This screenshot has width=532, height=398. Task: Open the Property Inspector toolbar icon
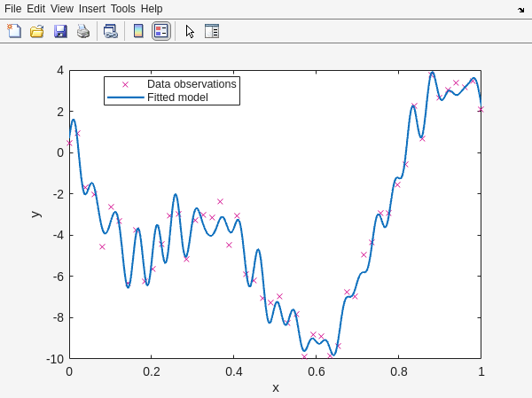[212, 31]
